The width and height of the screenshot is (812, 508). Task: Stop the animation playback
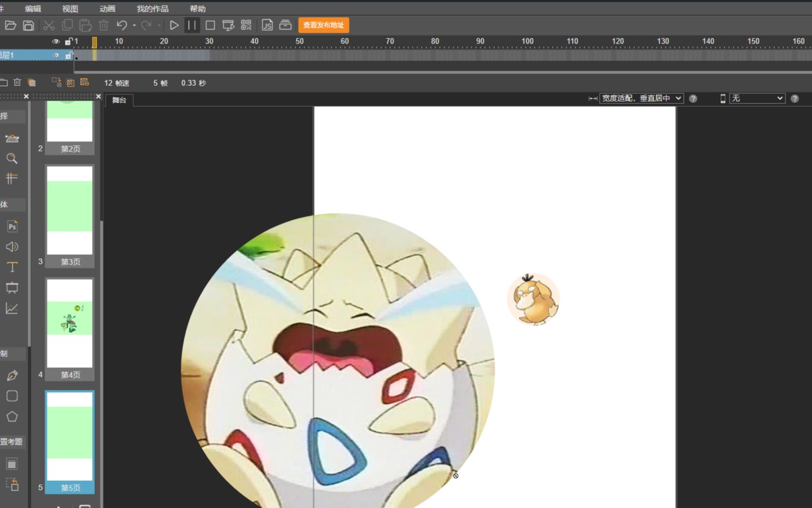tap(210, 25)
